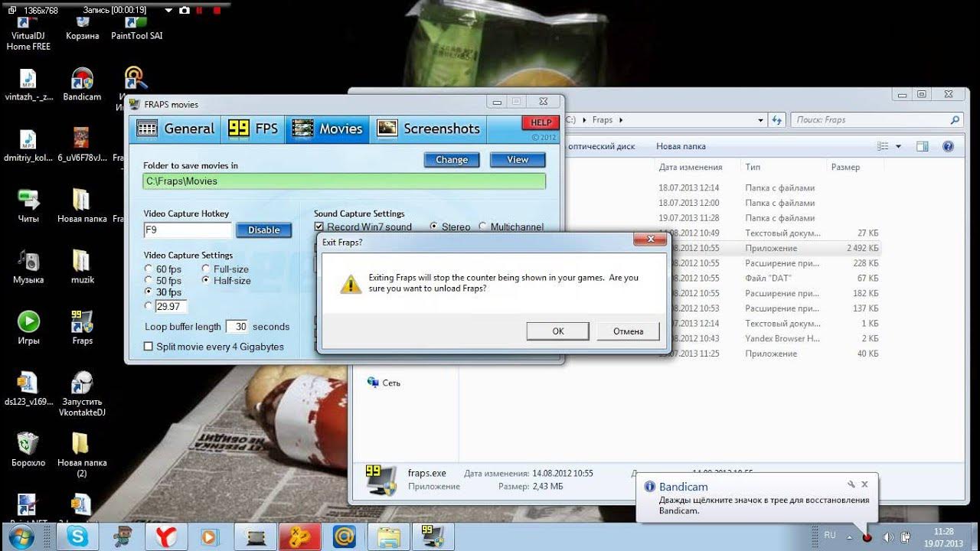The width and height of the screenshot is (980, 551).
Task: Click the red HELP button in Fraps
Action: [x=541, y=122]
